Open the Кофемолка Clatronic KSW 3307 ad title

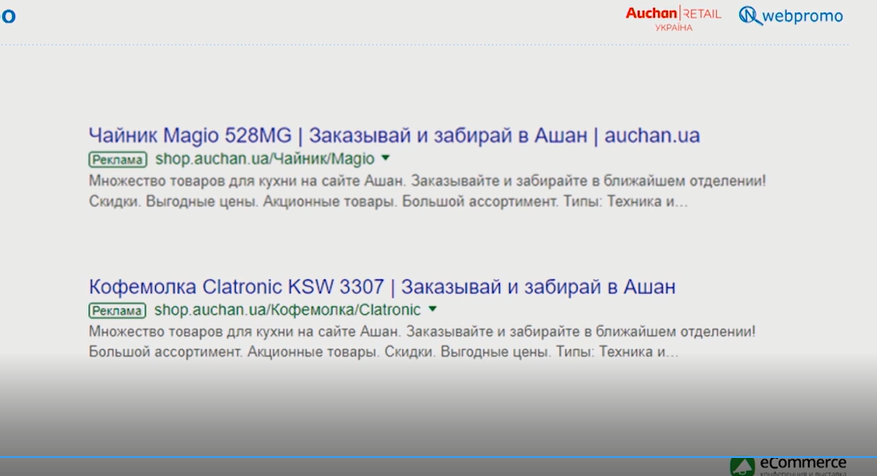pos(240,287)
